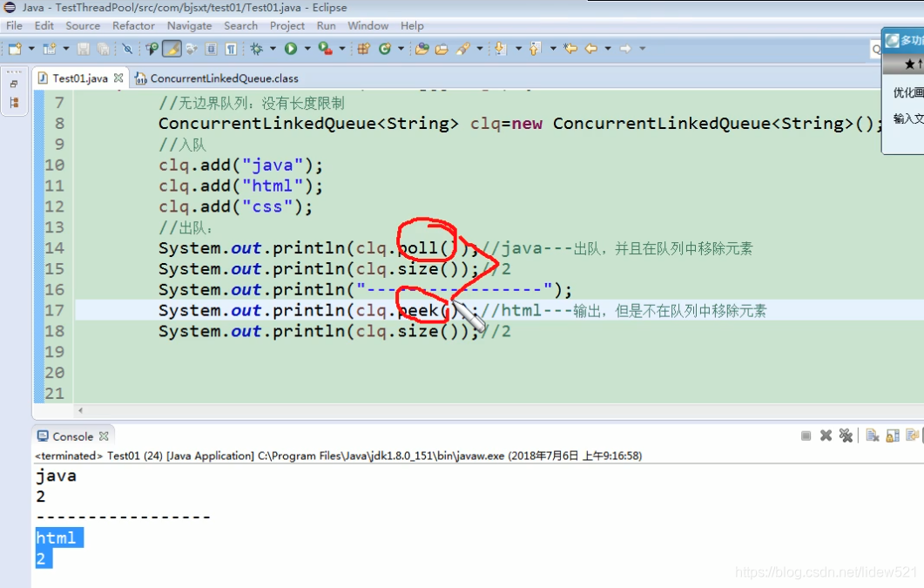
Task: Click the New Java Package icon
Action: coord(363,49)
